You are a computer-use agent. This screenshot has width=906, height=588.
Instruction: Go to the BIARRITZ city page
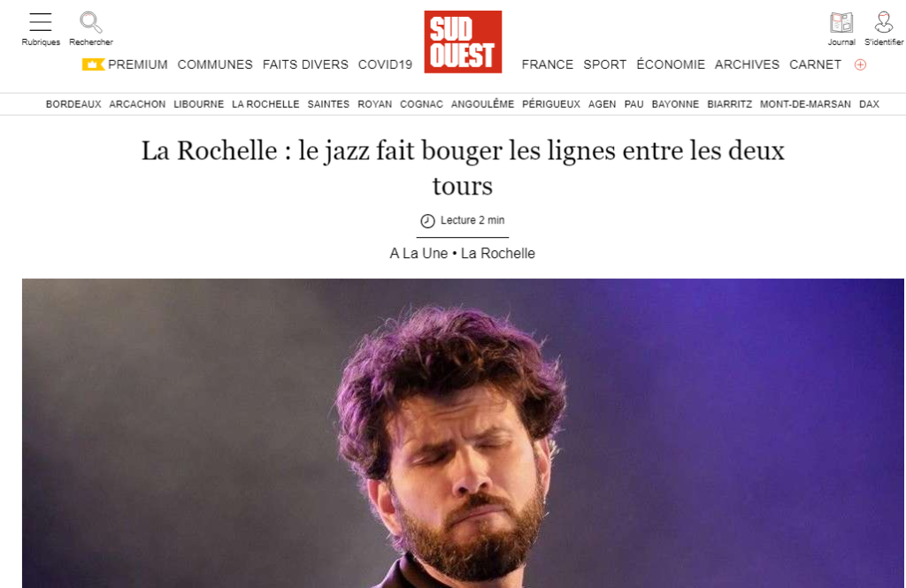729,104
